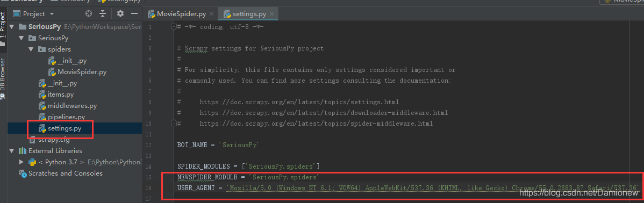Image resolution: width=644 pixels, height=203 pixels.
Task: Click the Project panel window icon
Action: coord(17,13)
